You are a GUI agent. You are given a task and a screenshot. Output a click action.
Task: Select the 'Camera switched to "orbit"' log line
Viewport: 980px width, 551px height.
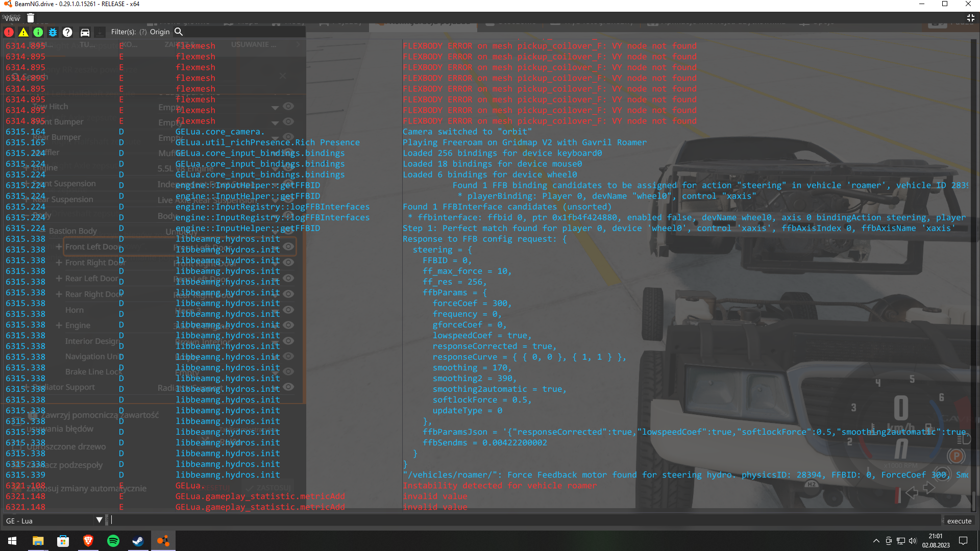coord(467,132)
